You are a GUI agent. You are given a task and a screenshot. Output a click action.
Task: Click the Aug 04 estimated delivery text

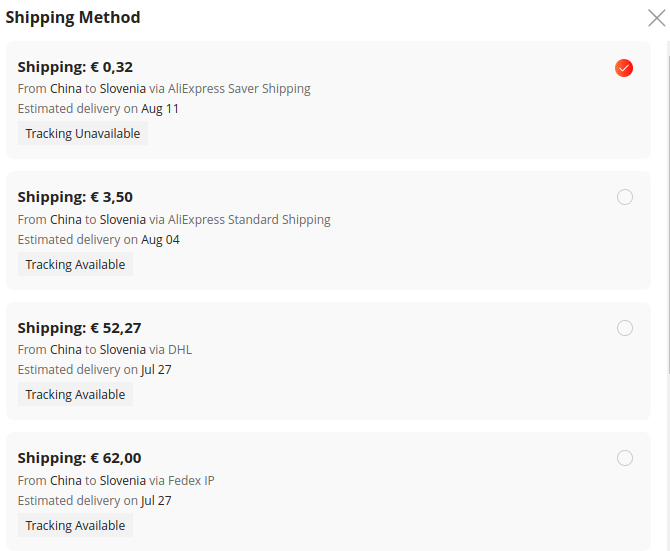click(x=160, y=240)
